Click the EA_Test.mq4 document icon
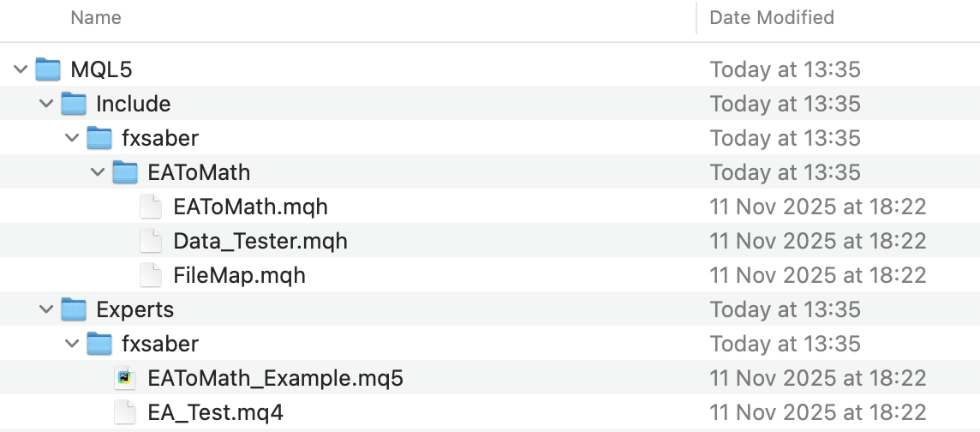This screenshot has height=432, width=980. point(125,412)
